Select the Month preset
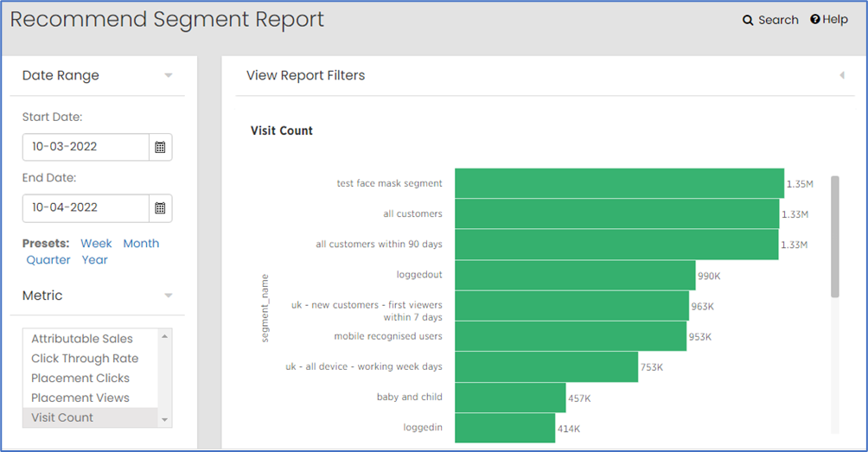The width and height of the screenshot is (868, 452). 141,244
